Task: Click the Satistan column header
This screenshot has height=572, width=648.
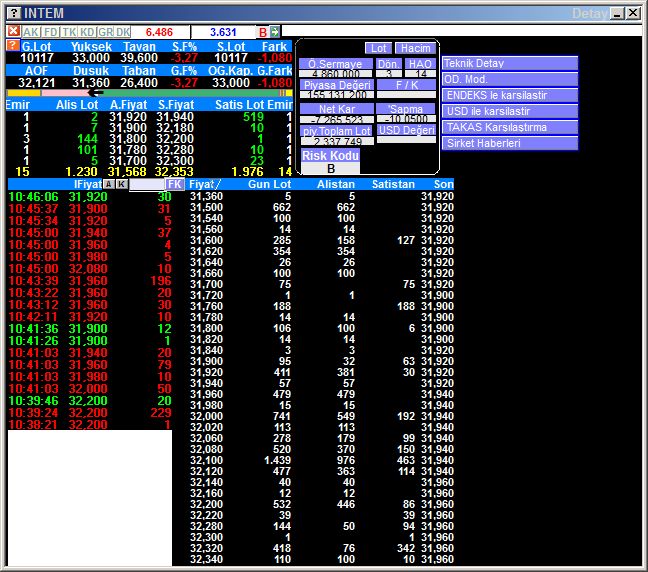Action: (x=393, y=184)
